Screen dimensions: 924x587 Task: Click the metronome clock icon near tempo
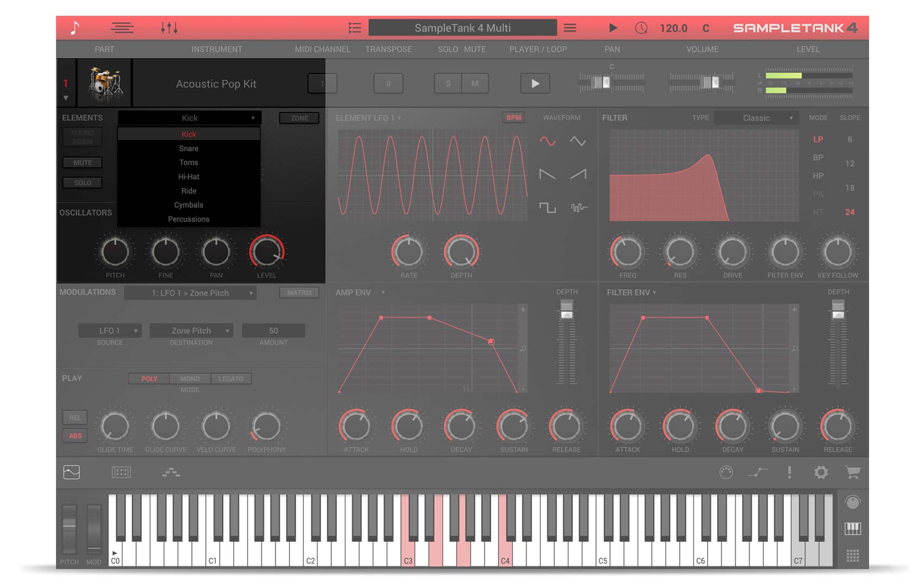[641, 28]
